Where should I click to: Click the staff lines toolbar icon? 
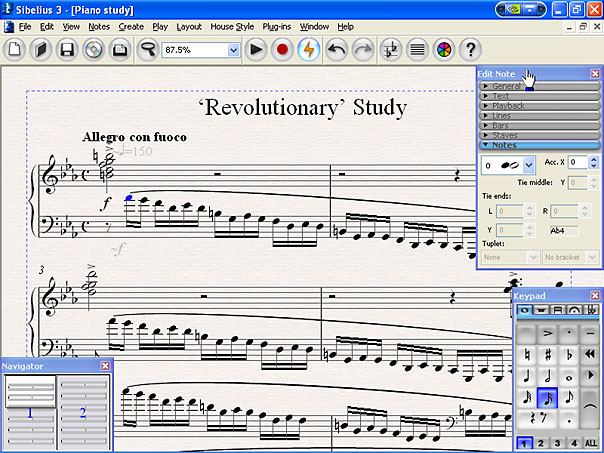point(417,50)
